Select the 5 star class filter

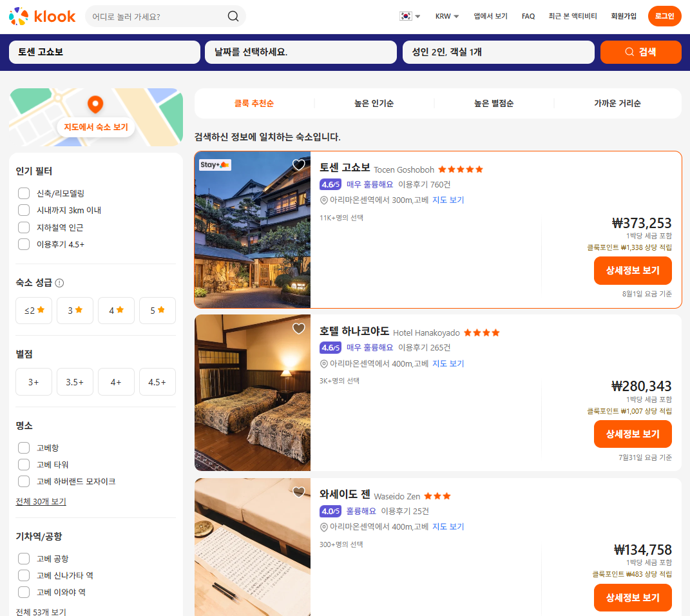click(x=158, y=311)
